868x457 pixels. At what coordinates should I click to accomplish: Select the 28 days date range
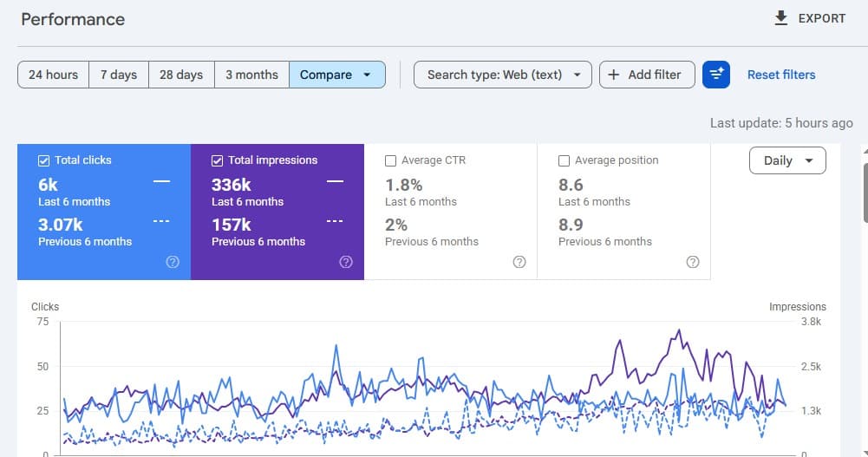pyautogui.click(x=181, y=75)
